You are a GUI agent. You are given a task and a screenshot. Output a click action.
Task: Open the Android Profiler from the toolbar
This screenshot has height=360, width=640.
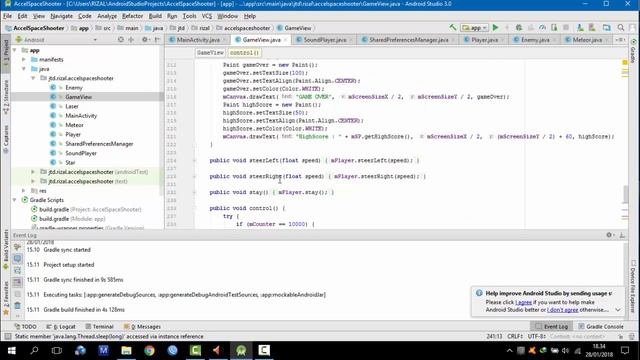542,28
